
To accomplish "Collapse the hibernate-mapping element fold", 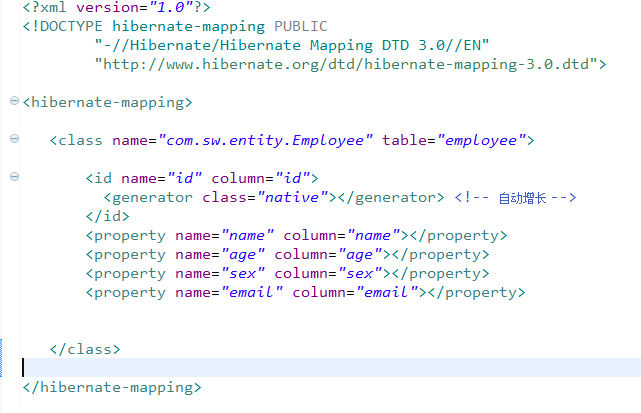I will point(14,101).
